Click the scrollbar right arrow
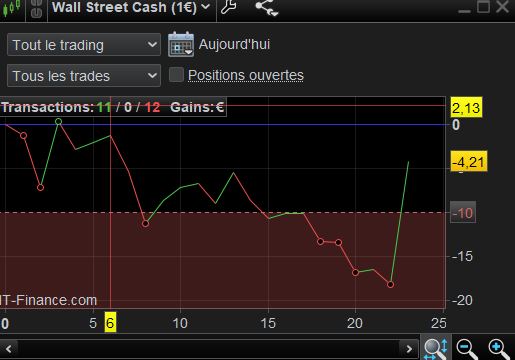This screenshot has width=515, height=360. coord(409,349)
